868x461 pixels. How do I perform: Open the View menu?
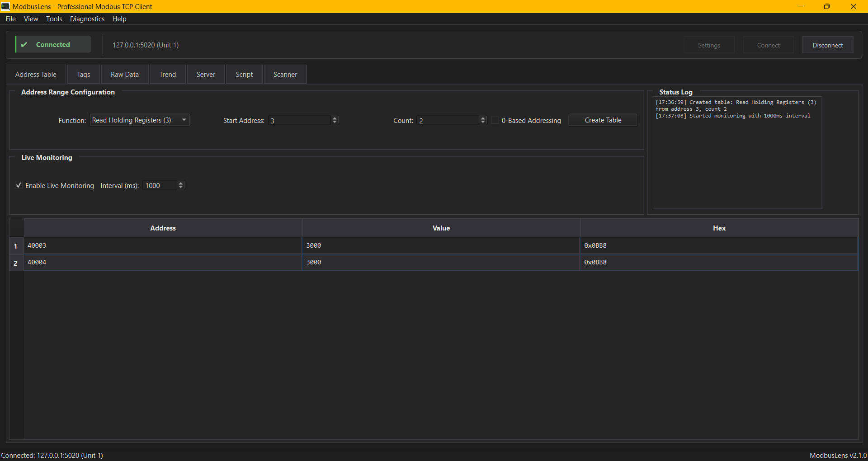pos(31,19)
